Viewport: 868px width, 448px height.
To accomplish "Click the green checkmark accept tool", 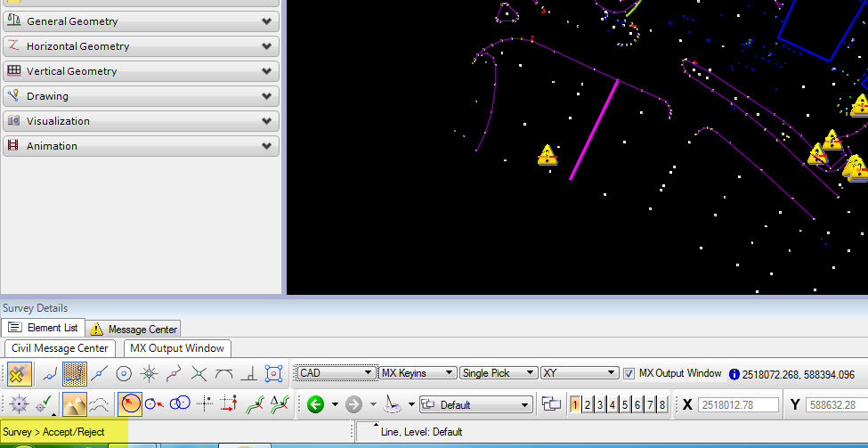I will click(x=44, y=405).
